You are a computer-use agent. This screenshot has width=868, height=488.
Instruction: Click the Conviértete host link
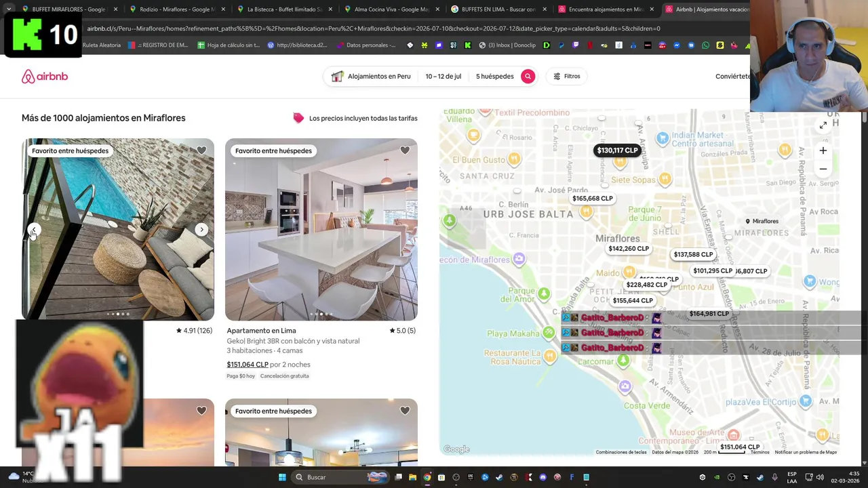(732, 77)
